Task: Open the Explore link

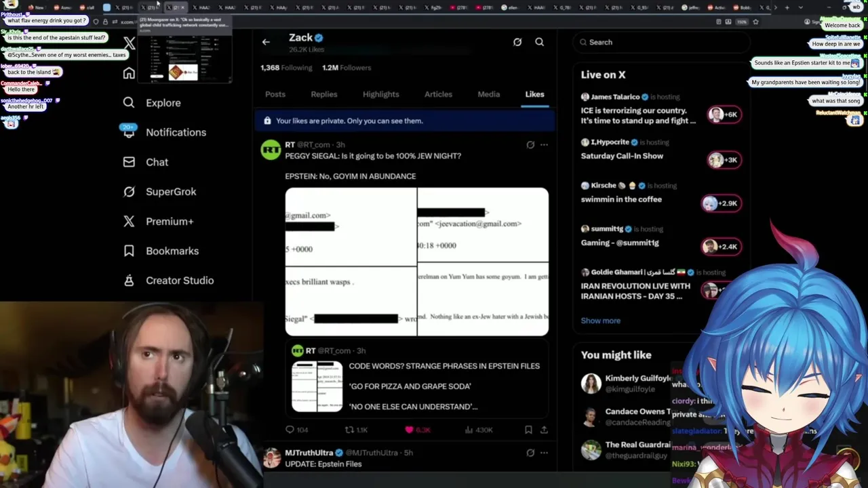Action: [163, 103]
